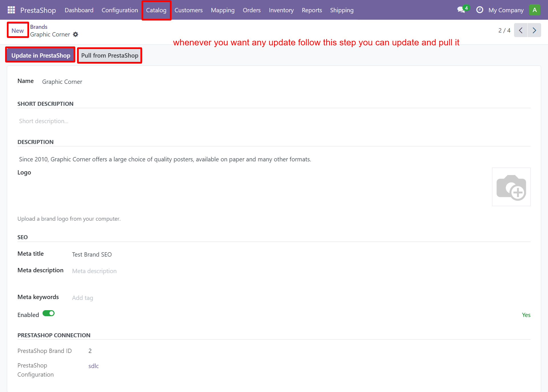Click Update in PrestaShop button

click(x=41, y=55)
